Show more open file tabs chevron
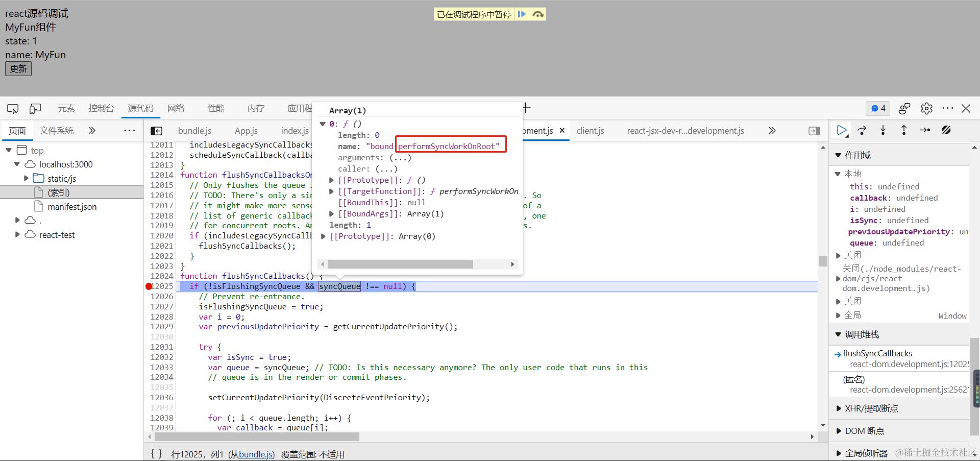Screen dimensions: 980x461 772,131
